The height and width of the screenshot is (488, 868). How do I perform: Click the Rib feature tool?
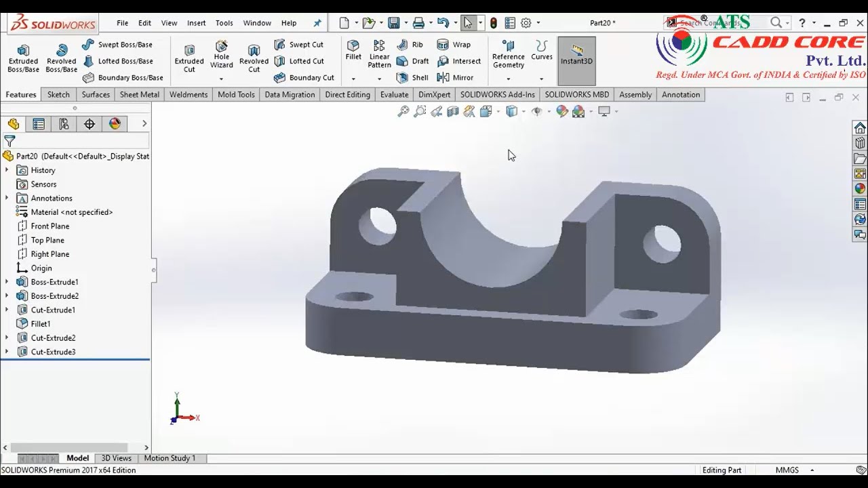point(410,45)
